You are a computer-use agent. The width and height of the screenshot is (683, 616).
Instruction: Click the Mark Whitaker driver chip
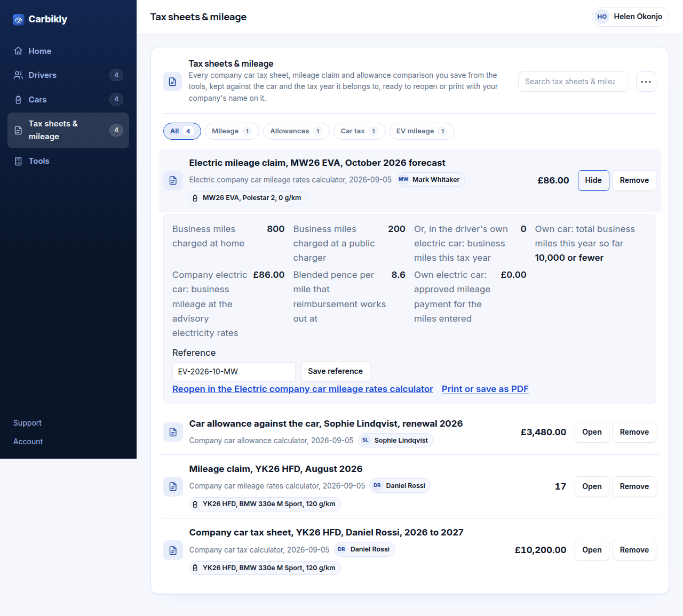(431, 180)
